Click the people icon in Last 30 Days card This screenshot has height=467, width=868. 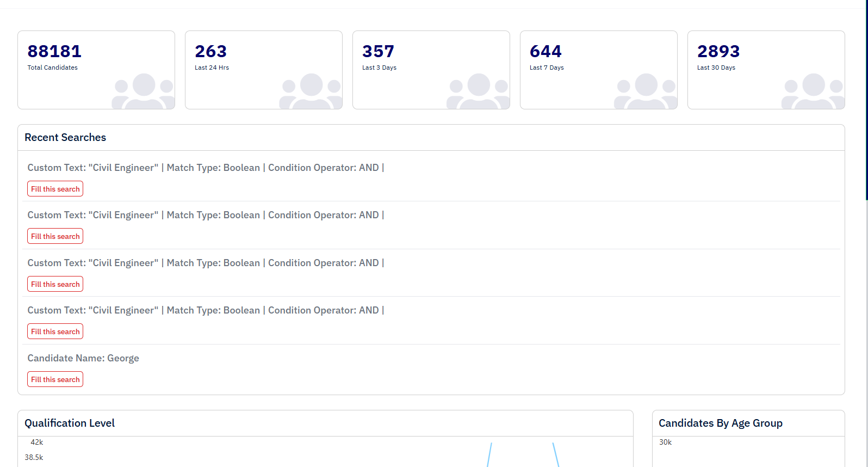814,91
